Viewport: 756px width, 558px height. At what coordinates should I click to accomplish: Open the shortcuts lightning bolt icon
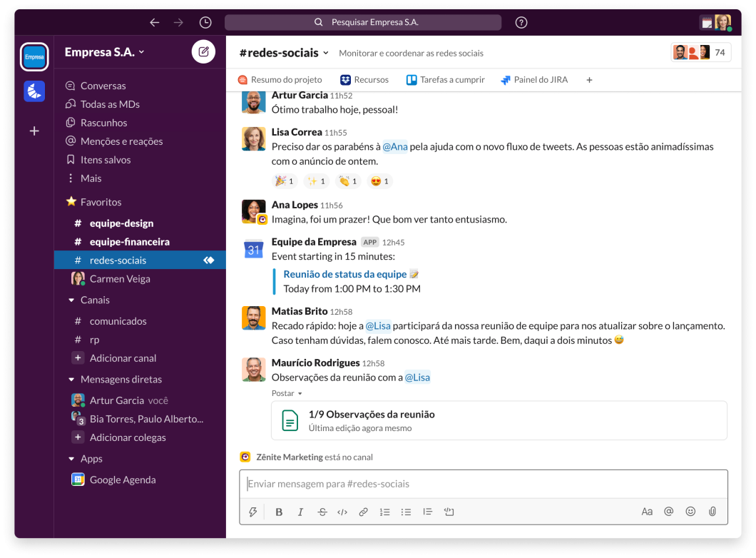(x=252, y=512)
